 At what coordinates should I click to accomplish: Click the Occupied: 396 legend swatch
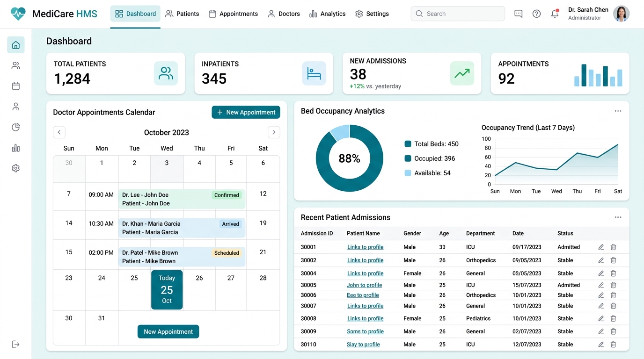[408, 158]
